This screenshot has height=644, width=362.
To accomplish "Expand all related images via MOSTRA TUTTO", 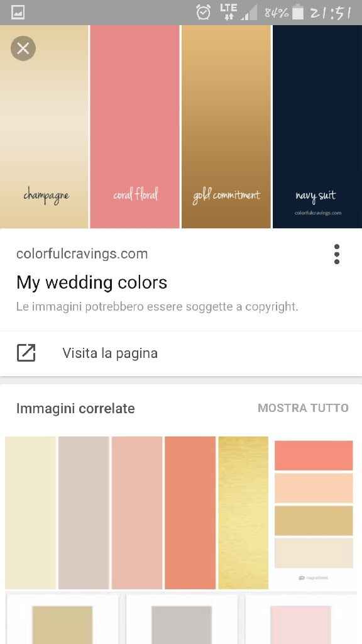I will pyautogui.click(x=303, y=408).
